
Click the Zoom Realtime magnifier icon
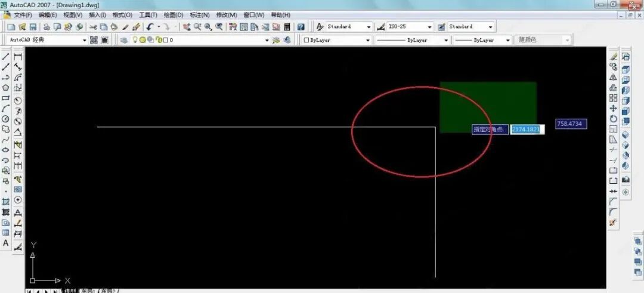pyautogui.click(x=197, y=27)
